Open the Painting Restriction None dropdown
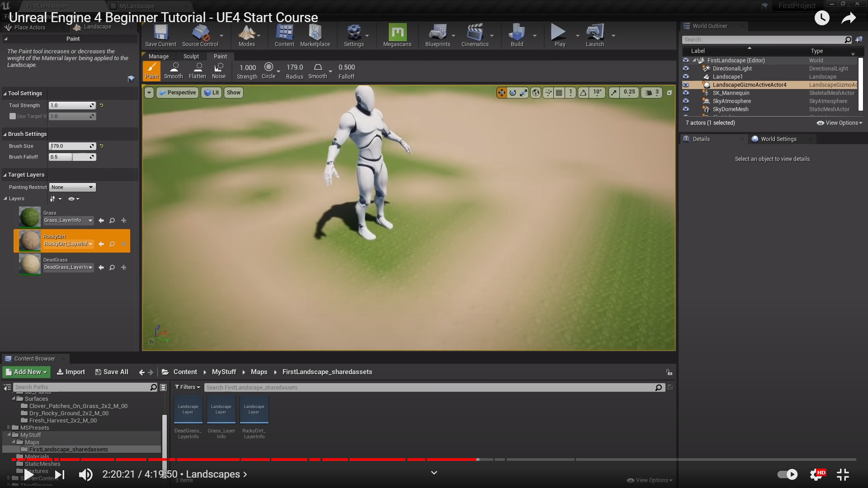 click(72, 187)
